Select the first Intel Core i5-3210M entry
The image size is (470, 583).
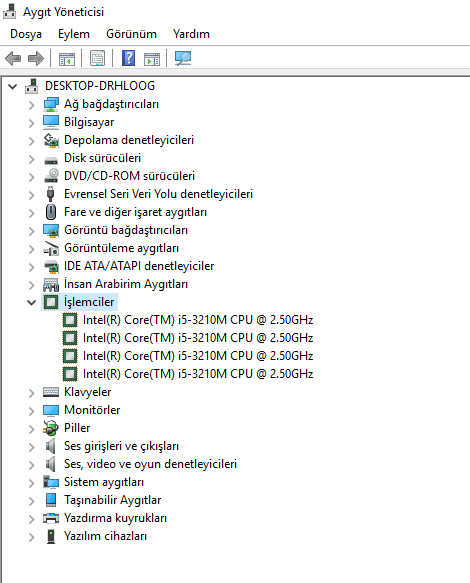click(x=197, y=320)
